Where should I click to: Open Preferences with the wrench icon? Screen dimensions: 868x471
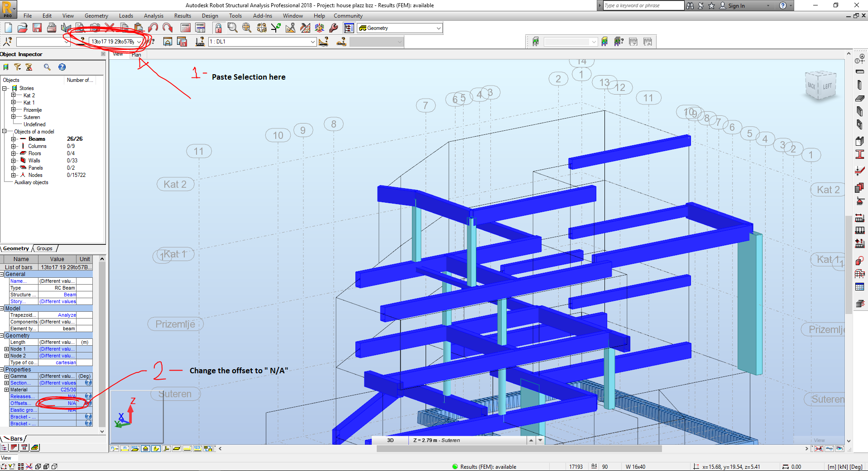(334, 28)
